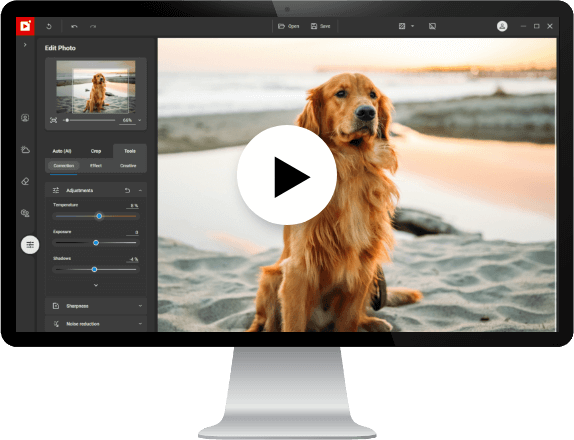Screen dimensions: 574x440
Task: Click the Exposure slider handle
Action: [x=96, y=243]
